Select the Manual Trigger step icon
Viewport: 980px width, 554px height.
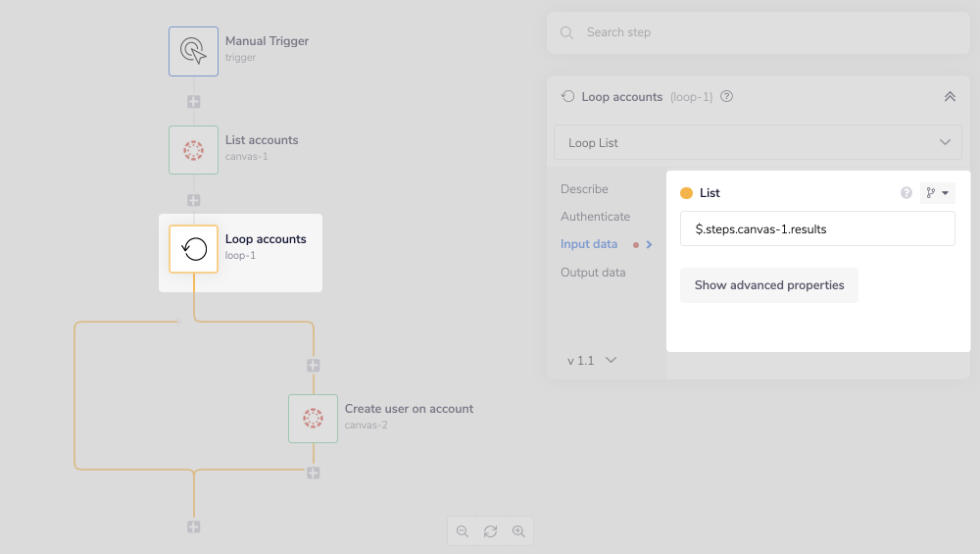point(193,51)
